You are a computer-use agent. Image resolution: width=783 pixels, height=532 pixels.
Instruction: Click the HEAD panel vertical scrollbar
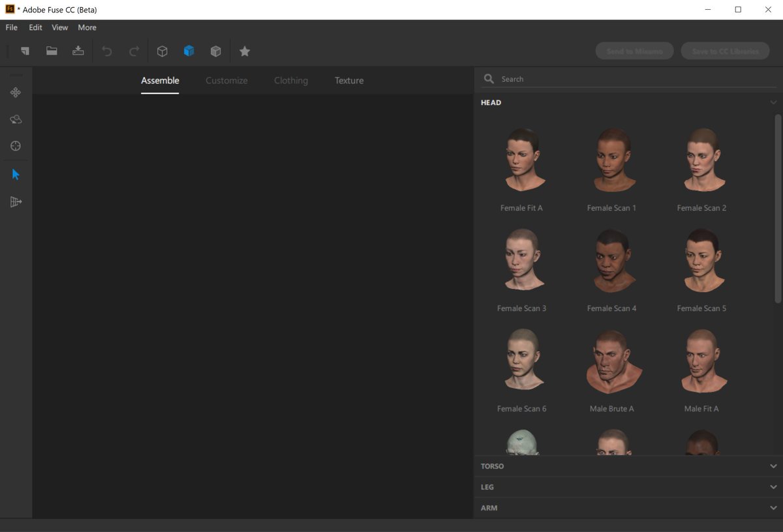pos(778,209)
